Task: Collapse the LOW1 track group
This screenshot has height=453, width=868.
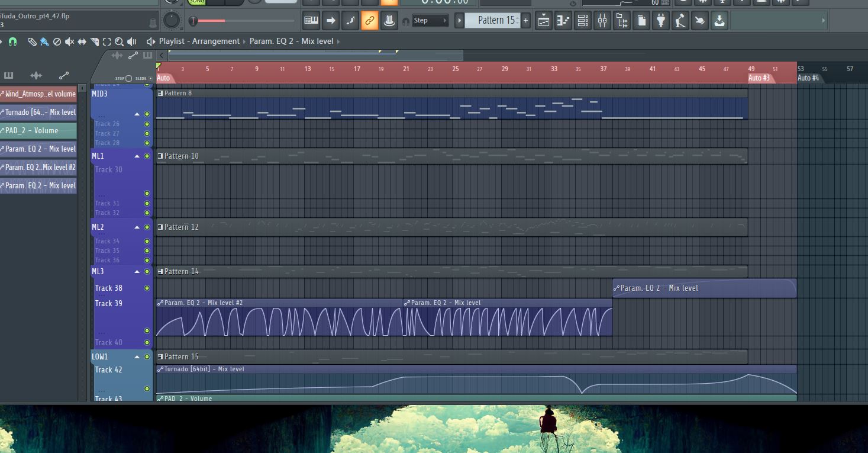Action: coord(137,357)
